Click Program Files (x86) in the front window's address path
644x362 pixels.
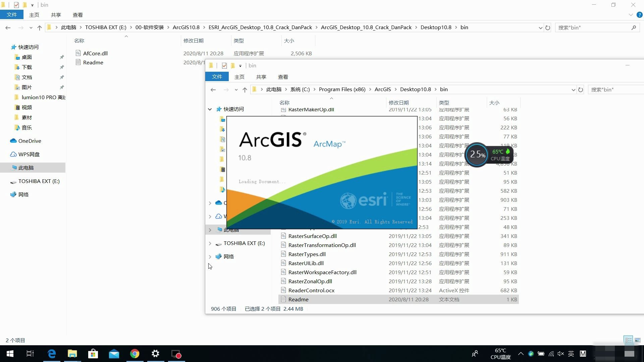pyautogui.click(x=342, y=89)
